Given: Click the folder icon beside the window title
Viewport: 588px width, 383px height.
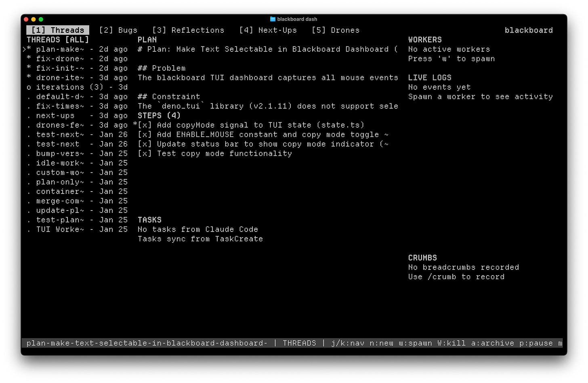Looking at the screenshot, I should point(273,19).
